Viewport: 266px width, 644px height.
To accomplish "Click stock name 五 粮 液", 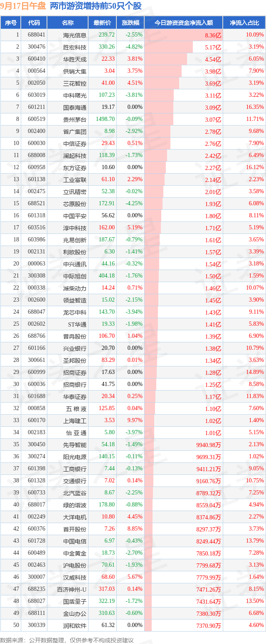I will coord(76,409).
